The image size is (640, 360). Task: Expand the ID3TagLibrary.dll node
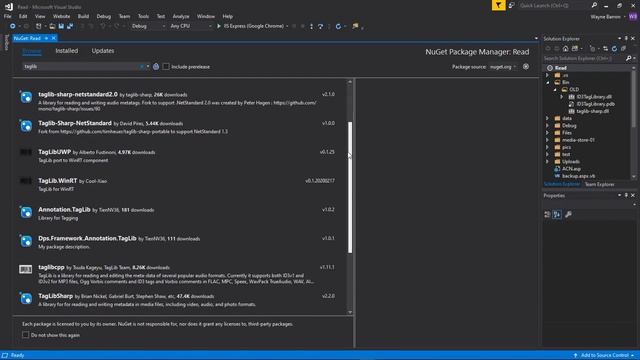coord(562,97)
